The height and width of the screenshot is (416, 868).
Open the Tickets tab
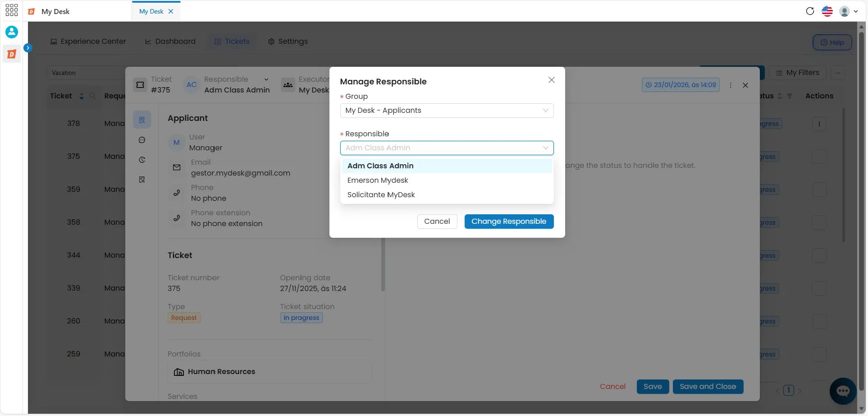pyautogui.click(x=232, y=42)
